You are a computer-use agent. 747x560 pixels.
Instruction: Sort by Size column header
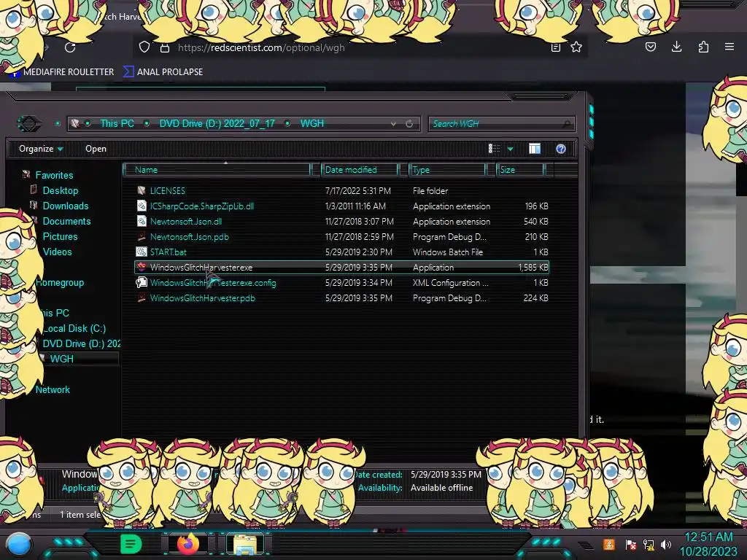tap(520, 169)
